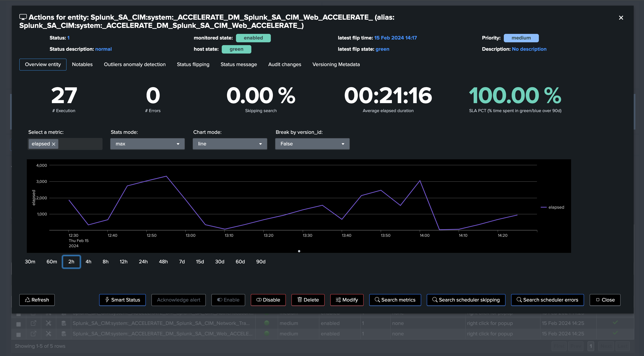Viewport: 644px width, 356px height.
Task: Expand the Stats mode max dropdown
Action: (x=148, y=144)
